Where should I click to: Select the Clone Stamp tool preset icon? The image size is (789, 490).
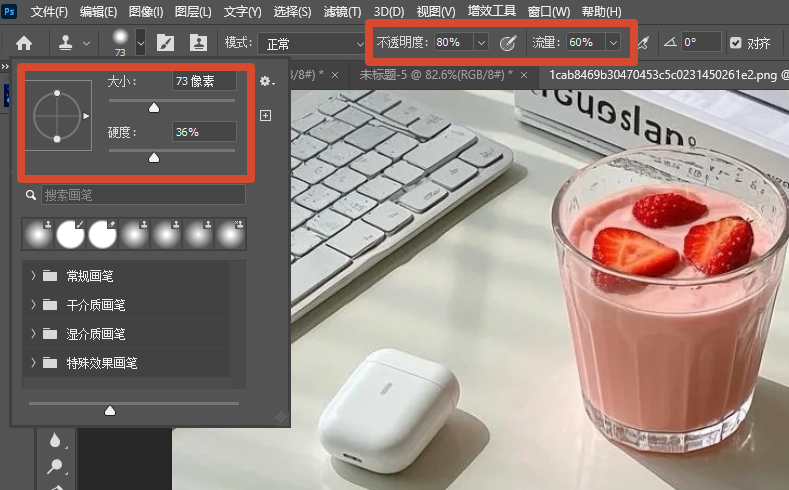pos(65,43)
